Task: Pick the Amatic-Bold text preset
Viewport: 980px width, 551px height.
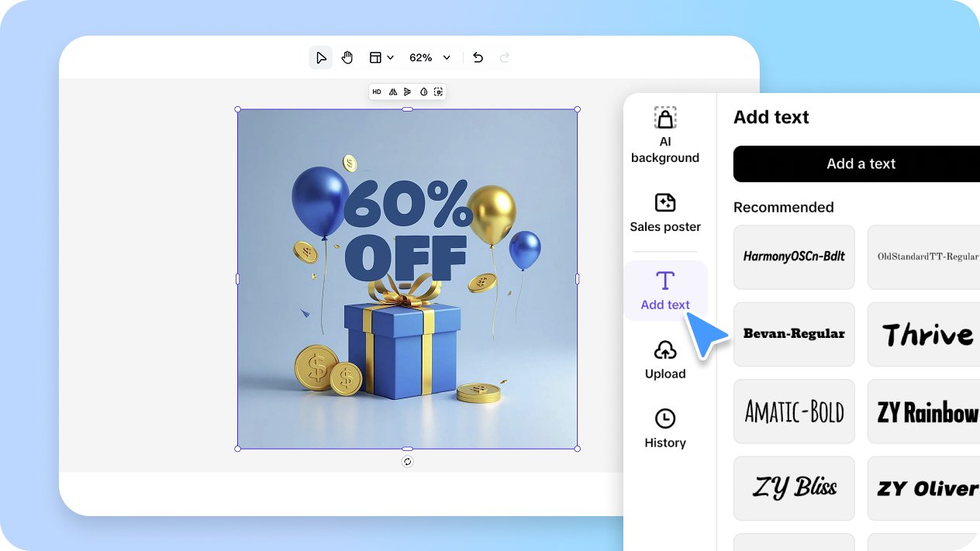Action: [794, 411]
